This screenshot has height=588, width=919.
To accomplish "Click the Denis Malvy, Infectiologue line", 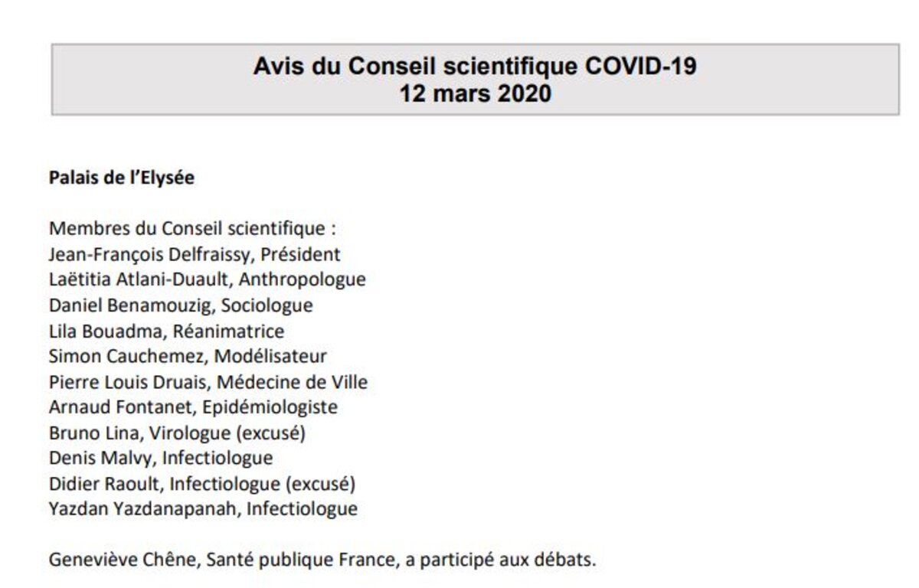I will coord(161,458).
